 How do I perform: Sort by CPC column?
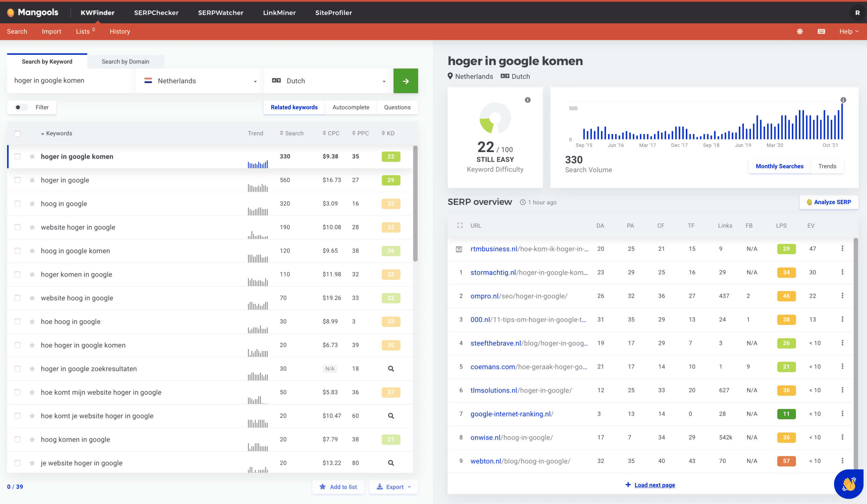331,133
